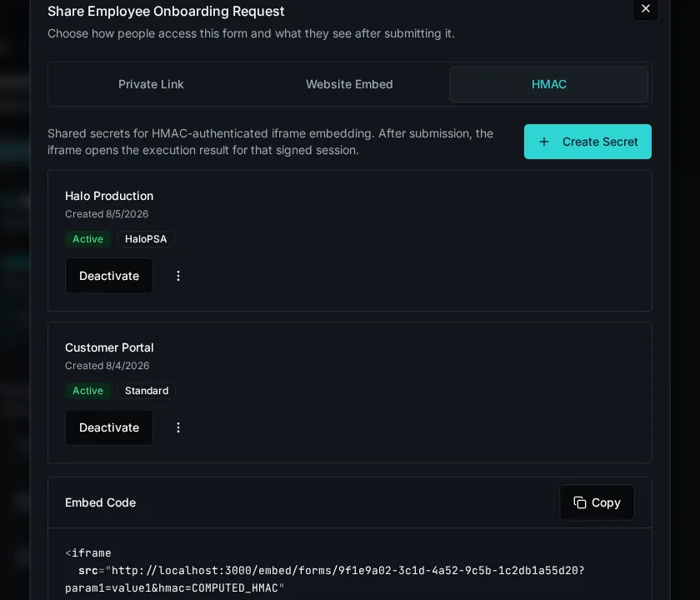Click the Halo Production secret title
Viewport: 700px width, 600px height.
pyautogui.click(x=109, y=196)
